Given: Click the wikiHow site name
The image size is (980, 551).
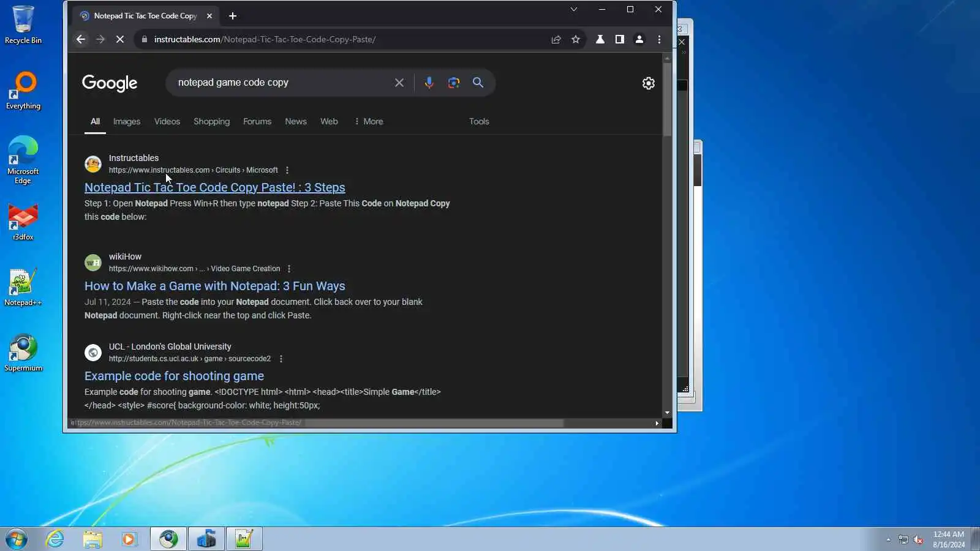Looking at the screenshot, I should [x=125, y=257].
